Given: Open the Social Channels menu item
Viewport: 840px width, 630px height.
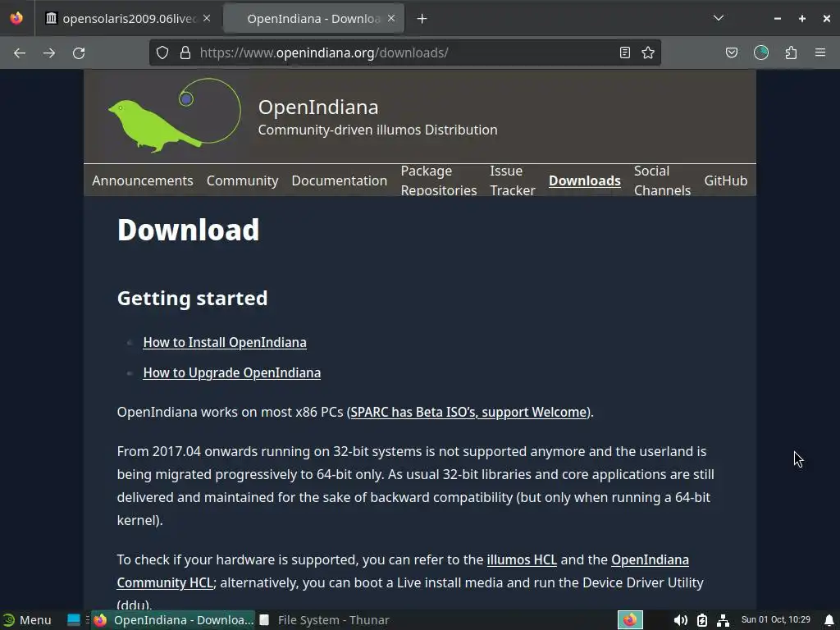Looking at the screenshot, I should pos(662,180).
